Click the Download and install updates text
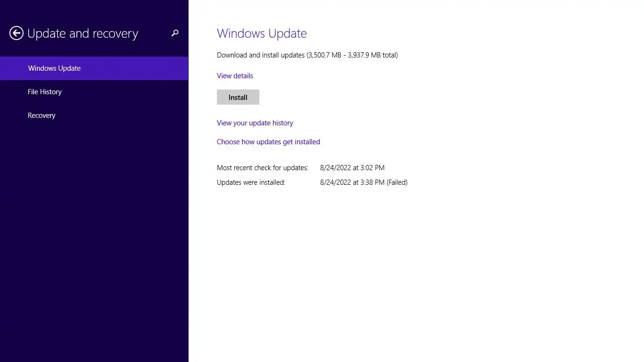Viewport: 644px width, 362px height. [x=307, y=55]
